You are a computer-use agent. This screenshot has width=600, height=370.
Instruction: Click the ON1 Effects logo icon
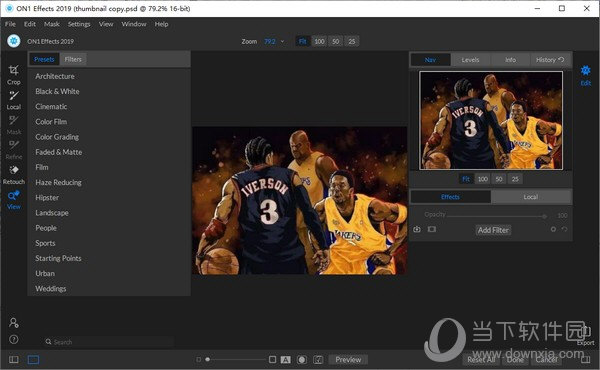click(x=14, y=41)
